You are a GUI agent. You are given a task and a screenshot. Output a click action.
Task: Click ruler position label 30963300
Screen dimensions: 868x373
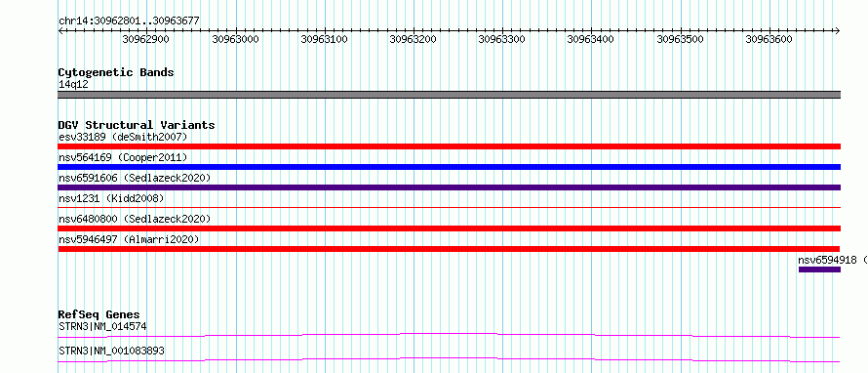tap(501, 40)
